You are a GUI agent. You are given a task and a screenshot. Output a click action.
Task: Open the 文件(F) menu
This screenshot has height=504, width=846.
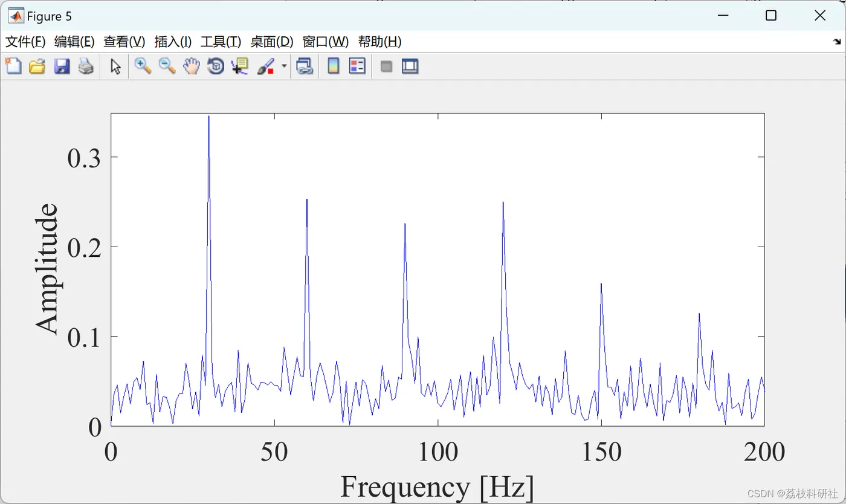[x=25, y=42]
